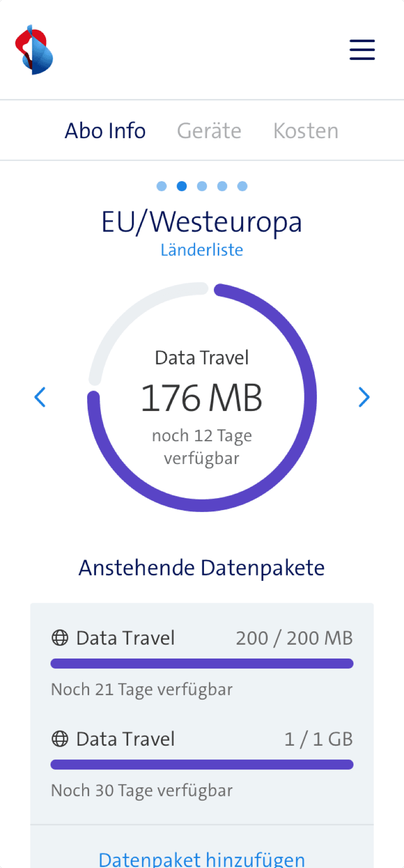The width and height of the screenshot is (404, 868).
Task: Go to previous data package with left arrow
Action: tap(40, 397)
